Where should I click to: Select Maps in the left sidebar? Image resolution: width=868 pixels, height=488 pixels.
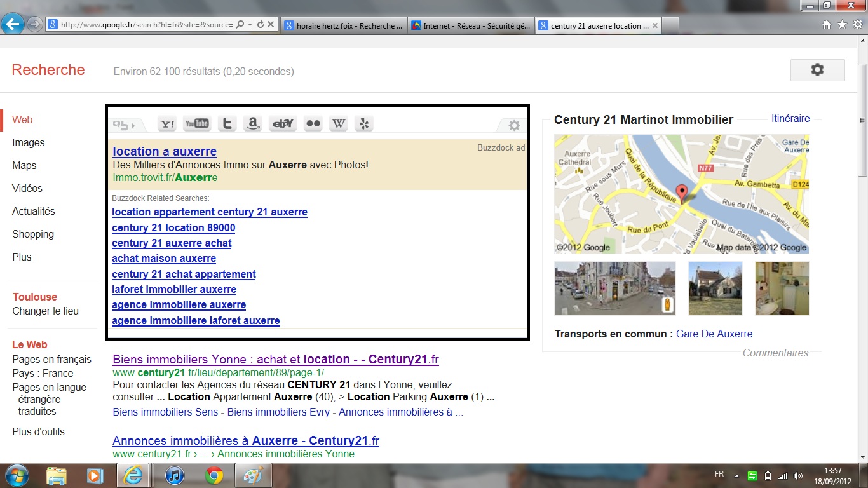[x=24, y=165]
